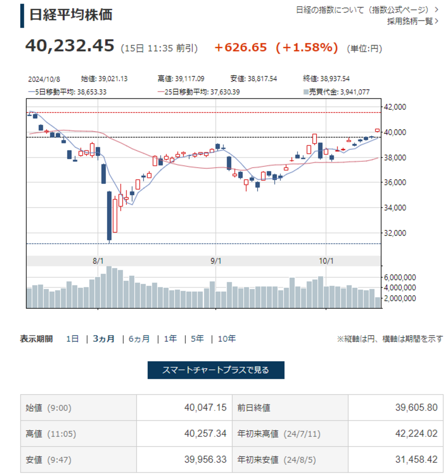Click the 5日移動平均 blue legend line
Screen dimensions: 448x476
[x=31, y=92]
